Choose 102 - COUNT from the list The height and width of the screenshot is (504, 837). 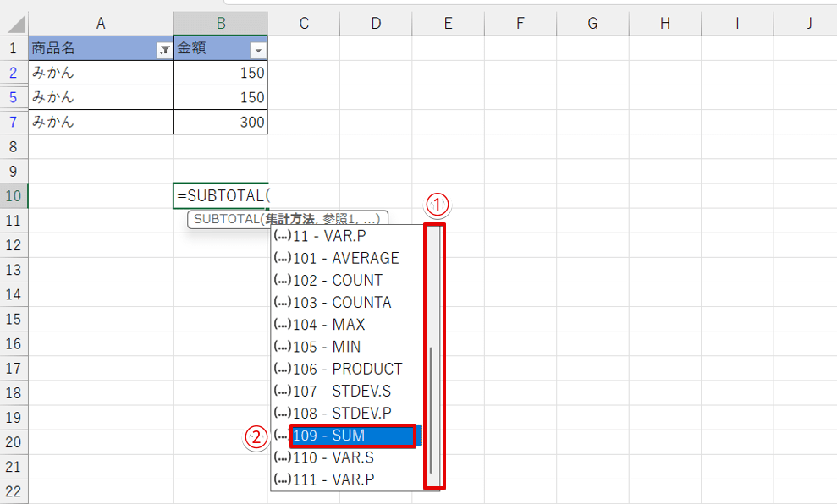point(347,281)
